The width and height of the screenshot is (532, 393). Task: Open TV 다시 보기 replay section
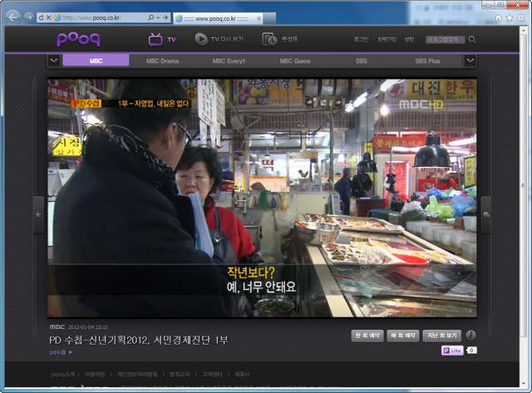coord(227,39)
